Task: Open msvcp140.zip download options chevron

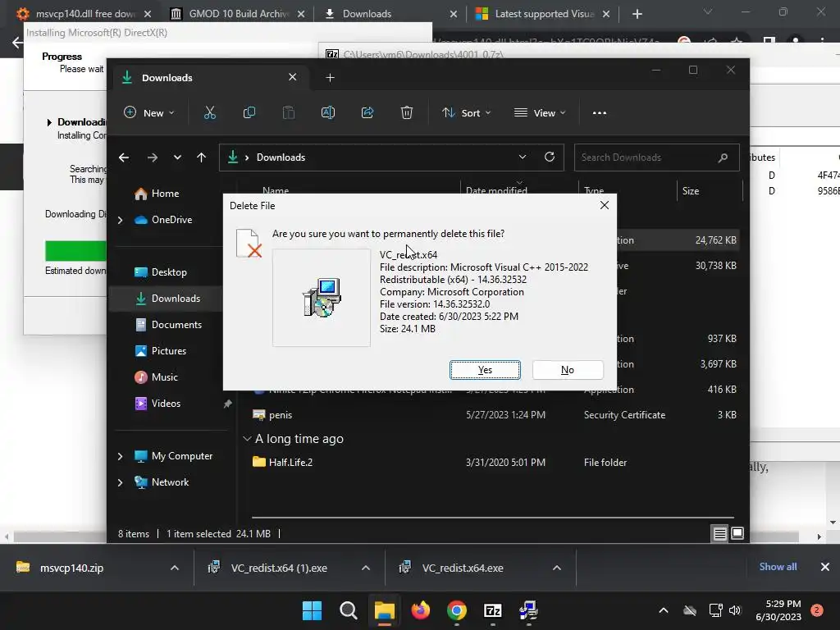Action: [175, 568]
